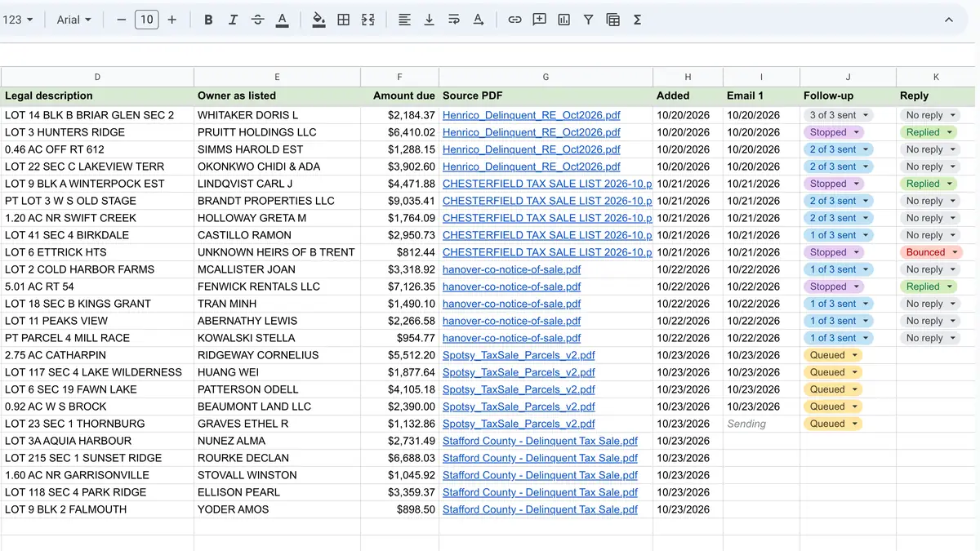Open the fill color picker
Image resolution: width=980 pixels, height=551 pixels.
tap(319, 20)
